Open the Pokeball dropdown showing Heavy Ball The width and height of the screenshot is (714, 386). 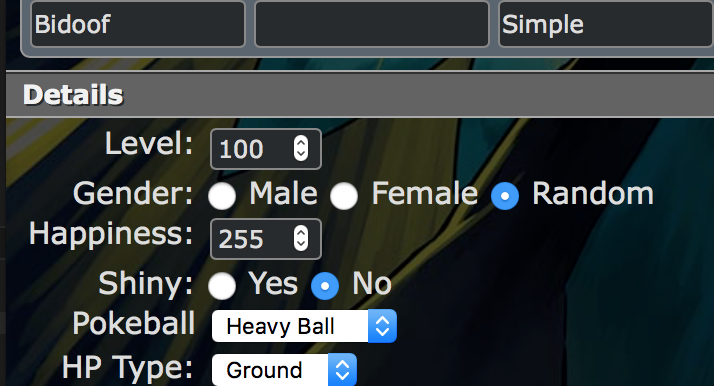[304, 326]
